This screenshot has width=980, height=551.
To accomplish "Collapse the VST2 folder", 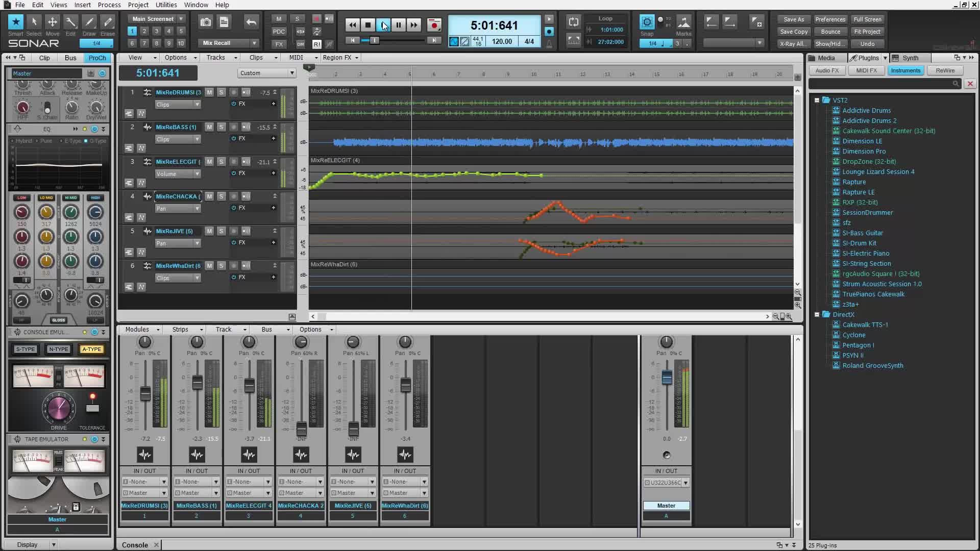I will [817, 101].
